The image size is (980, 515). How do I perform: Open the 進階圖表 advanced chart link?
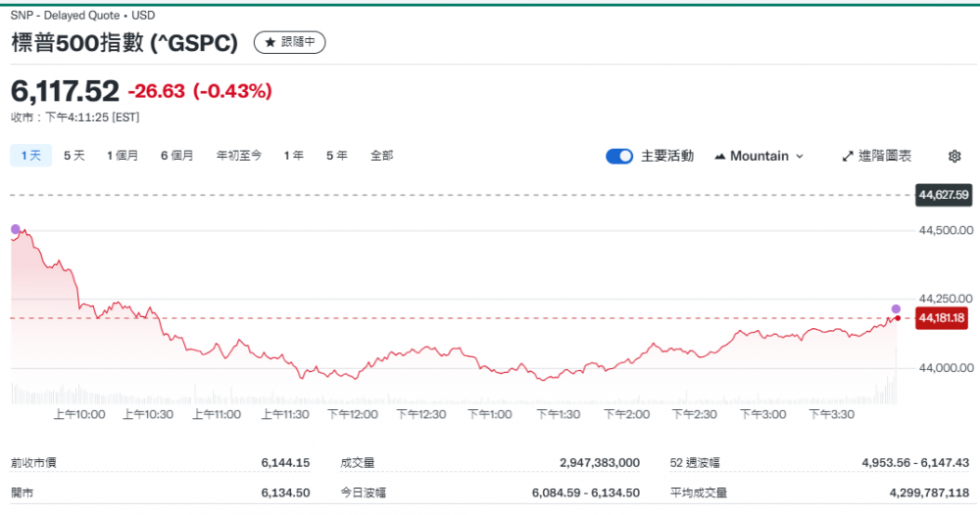pos(885,157)
